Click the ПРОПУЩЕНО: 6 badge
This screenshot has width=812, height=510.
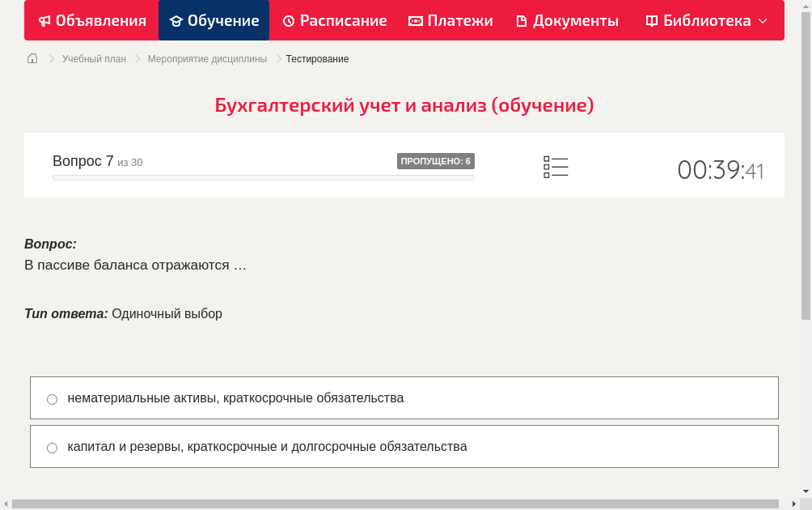pos(437,160)
